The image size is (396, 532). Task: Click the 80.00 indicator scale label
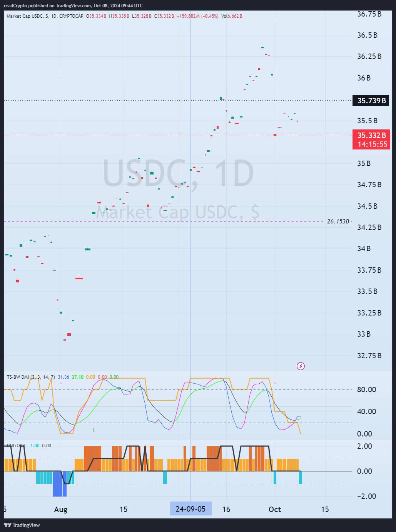point(367,389)
